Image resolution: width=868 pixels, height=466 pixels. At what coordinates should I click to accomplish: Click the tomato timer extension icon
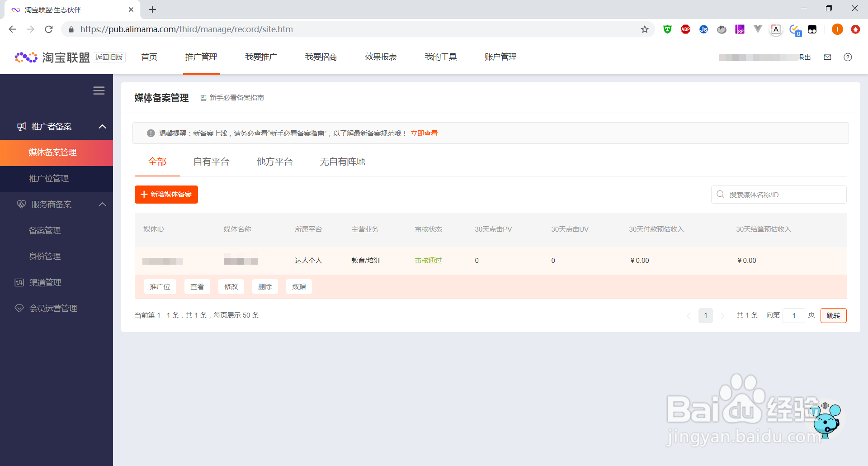(722, 29)
